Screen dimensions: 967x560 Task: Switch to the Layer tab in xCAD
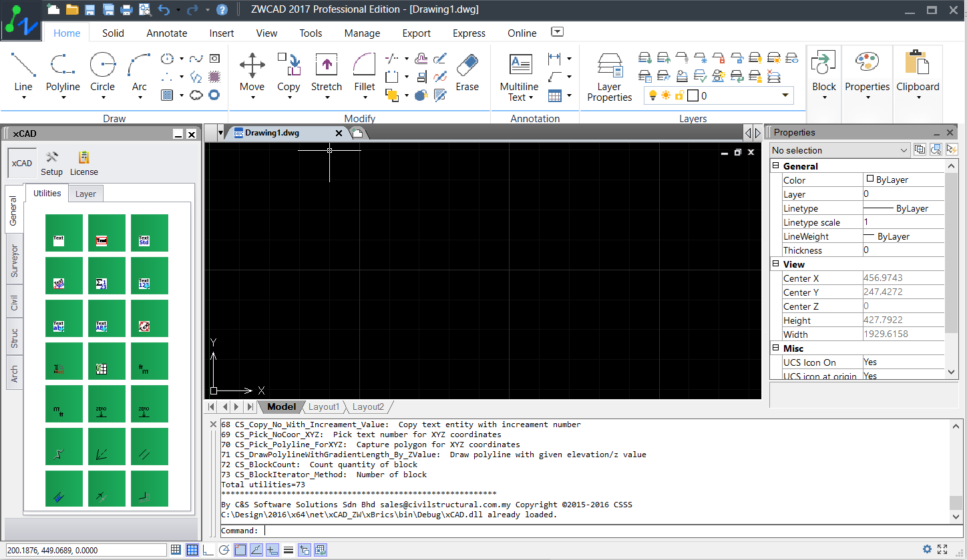click(85, 194)
